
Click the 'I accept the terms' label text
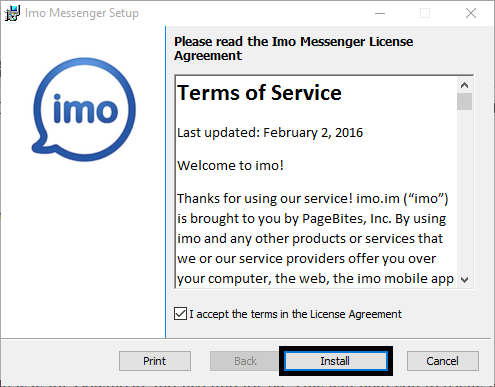tap(296, 314)
